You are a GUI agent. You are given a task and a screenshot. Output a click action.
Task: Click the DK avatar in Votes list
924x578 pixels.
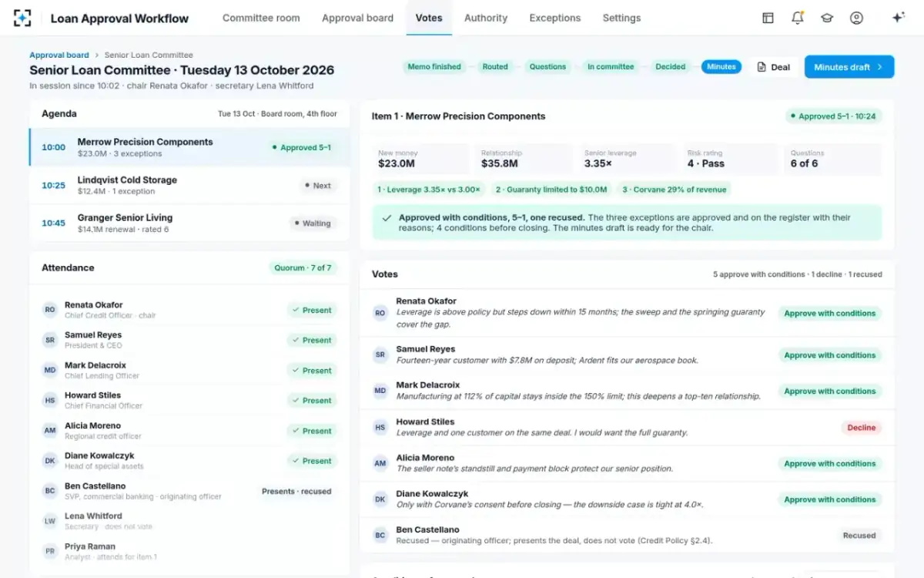click(380, 499)
